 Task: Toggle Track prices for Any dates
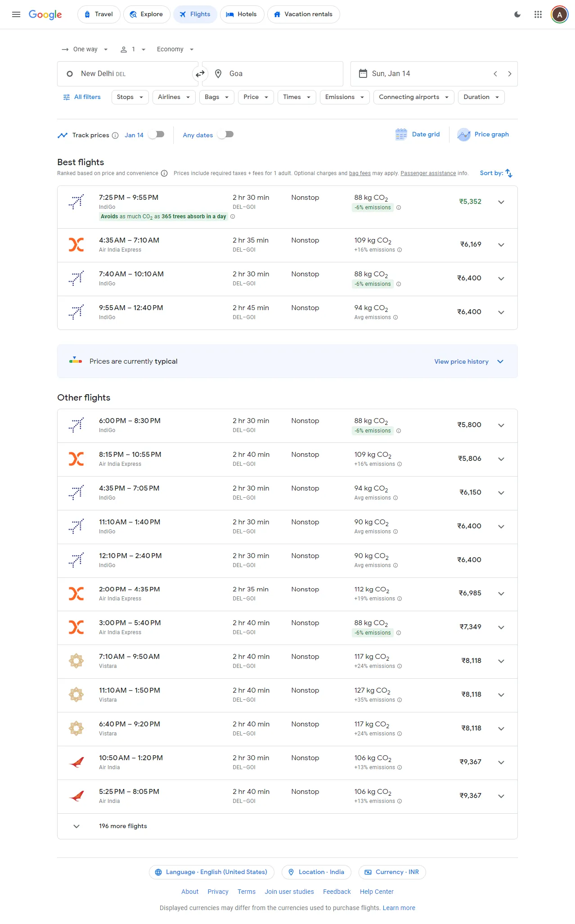[x=226, y=135]
